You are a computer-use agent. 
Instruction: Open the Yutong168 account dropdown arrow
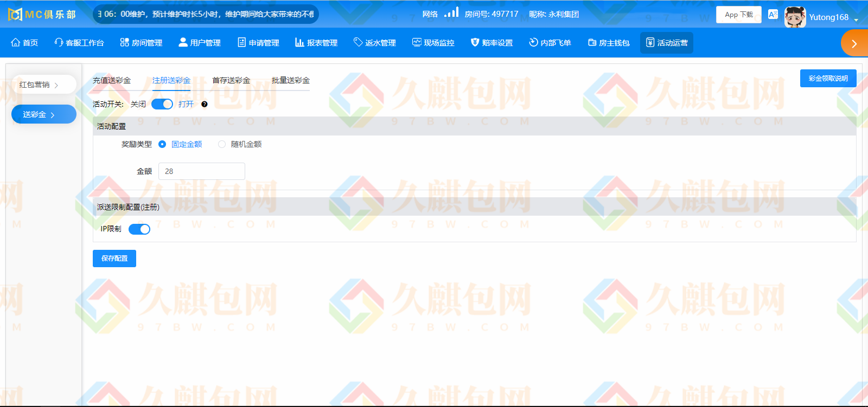856,20
